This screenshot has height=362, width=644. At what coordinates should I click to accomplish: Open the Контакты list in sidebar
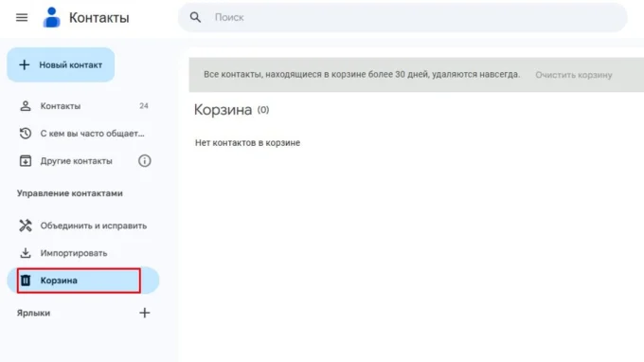83,106
